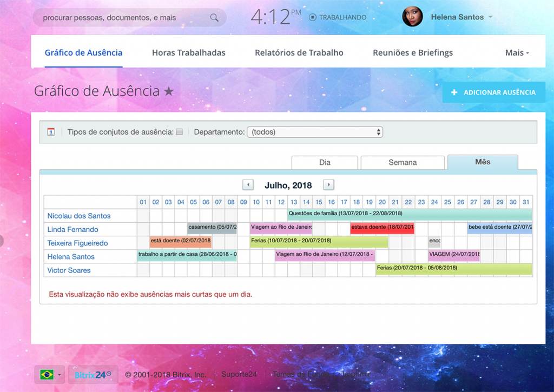Click the Trabalhando status stop icon

[x=312, y=17]
